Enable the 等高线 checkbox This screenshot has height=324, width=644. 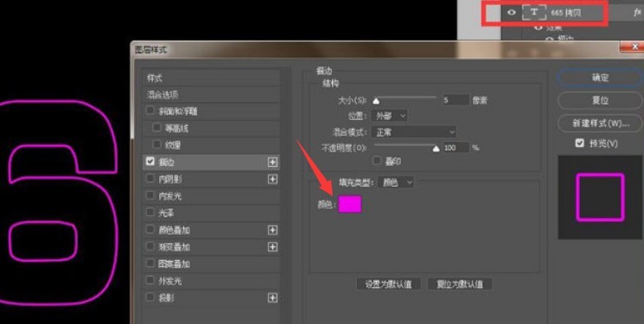(x=156, y=127)
